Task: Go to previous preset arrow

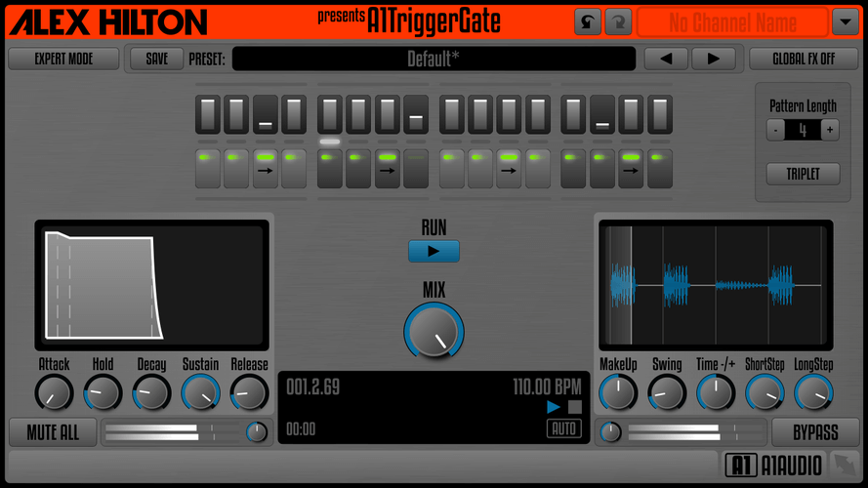Action: click(x=666, y=59)
